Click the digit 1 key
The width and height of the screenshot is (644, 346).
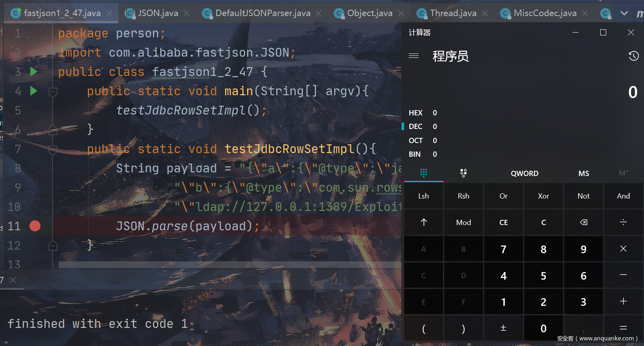pyautogui.click(x=503, y=301)
